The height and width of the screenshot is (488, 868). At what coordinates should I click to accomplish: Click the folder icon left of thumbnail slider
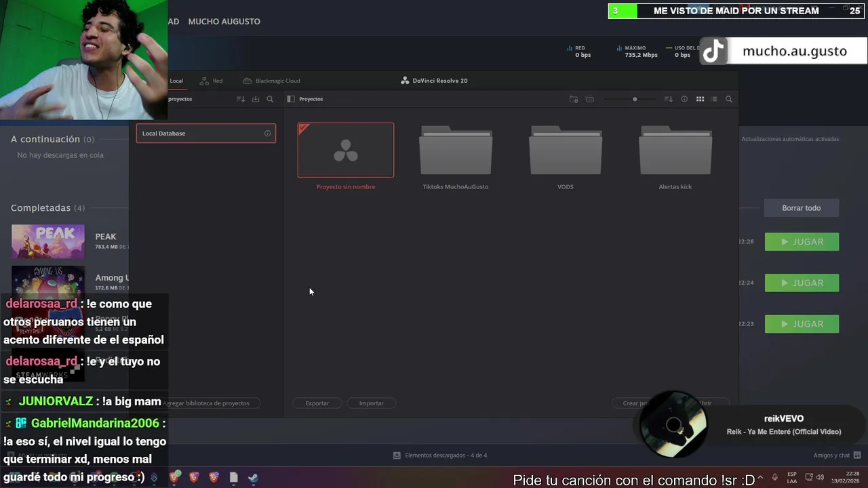point(590,99)
